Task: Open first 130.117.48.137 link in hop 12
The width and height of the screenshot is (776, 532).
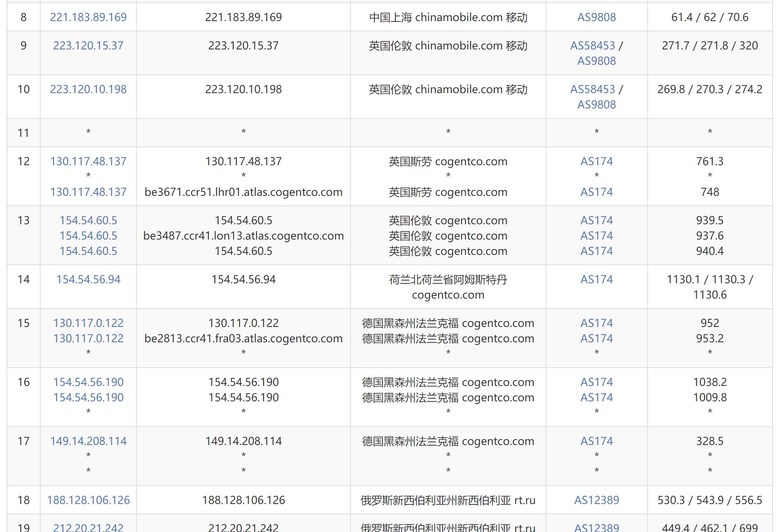Action: click(88, 161)
